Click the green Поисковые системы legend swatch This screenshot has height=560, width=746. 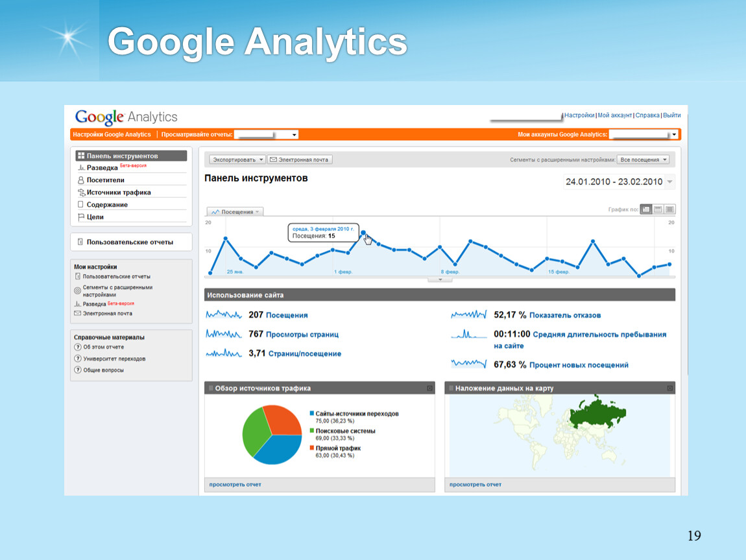pos(311,431)
